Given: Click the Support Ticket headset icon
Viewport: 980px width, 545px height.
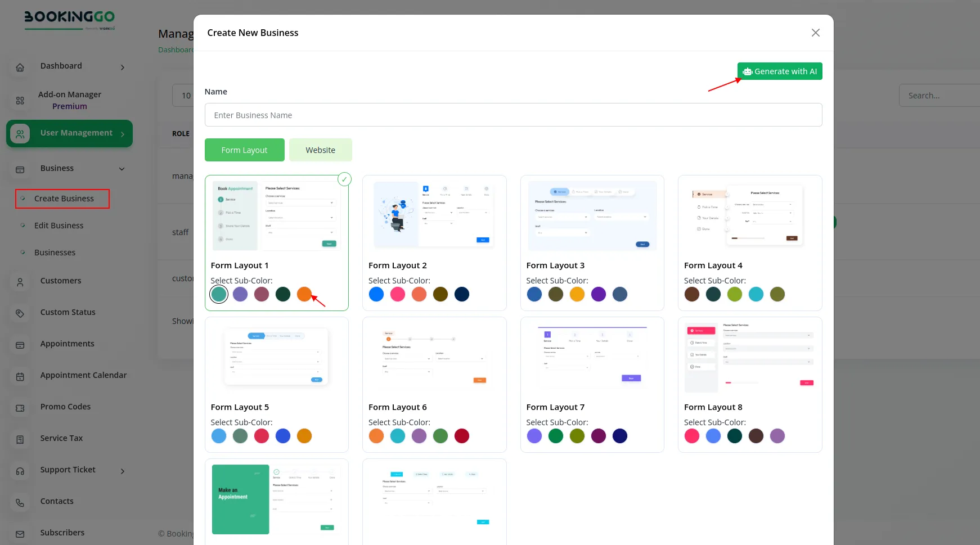Looking at the screenshot, I should tap(20, 471).
